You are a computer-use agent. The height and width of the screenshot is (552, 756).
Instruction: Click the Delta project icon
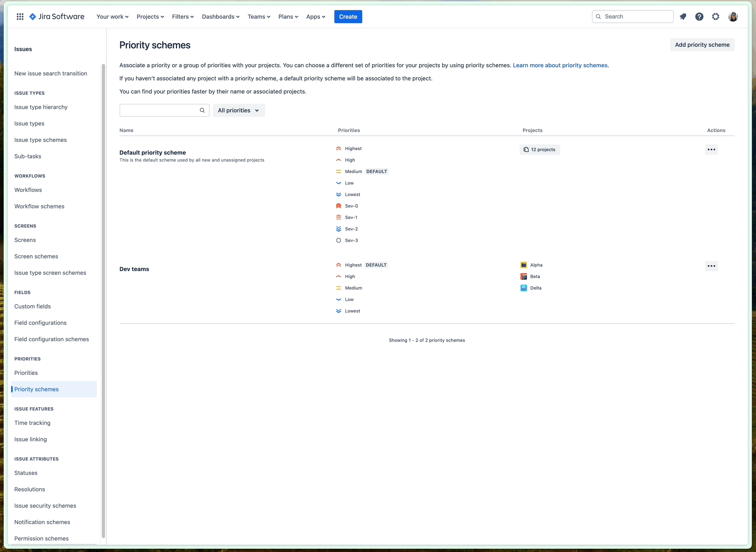click(524, 288)
